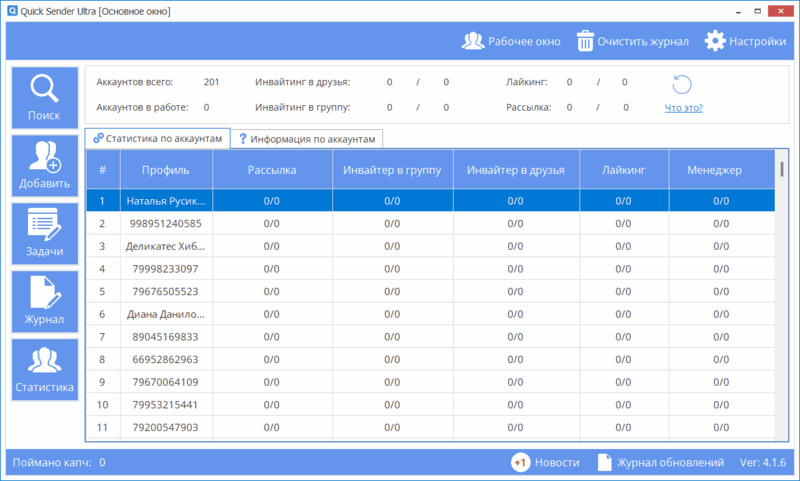Screen dimensions: 800x481
Task: Minimize the Quick Sender Ultra window
Action: 738,11
